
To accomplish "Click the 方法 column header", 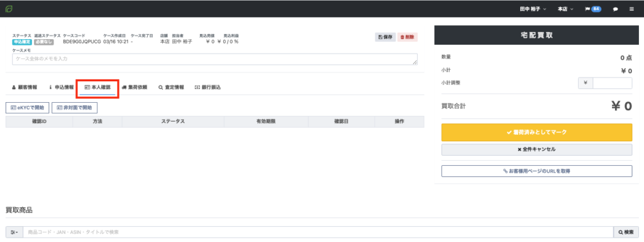I will (97, 122).
